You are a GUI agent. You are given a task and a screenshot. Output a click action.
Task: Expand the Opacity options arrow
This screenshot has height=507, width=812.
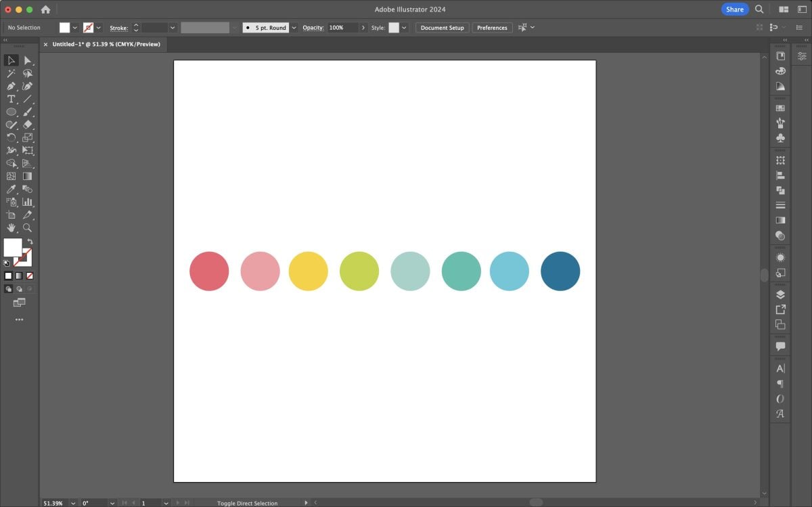pyautogui.click(x=363, y=28)
